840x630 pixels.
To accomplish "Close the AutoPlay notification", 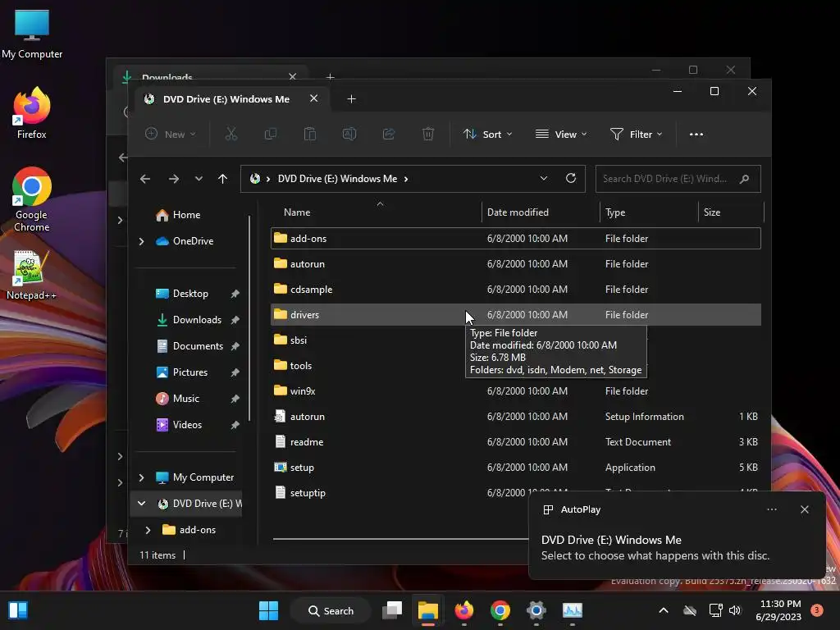I will click(x=805, y=509).
